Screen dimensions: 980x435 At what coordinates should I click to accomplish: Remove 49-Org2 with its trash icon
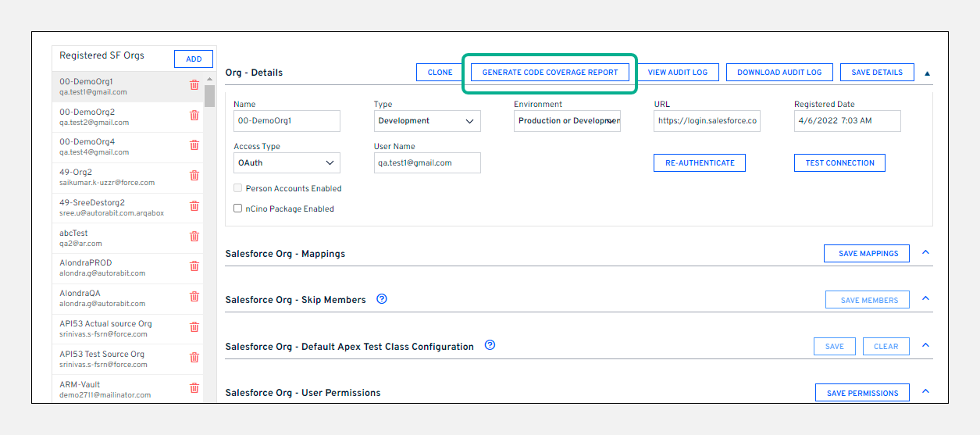click(x=194, y=176)
